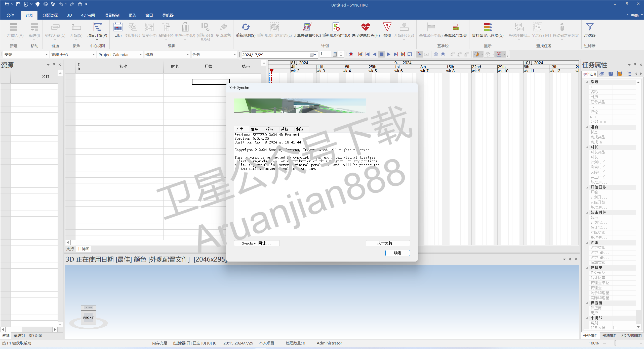Open the Project Calendar dropdown
The width and height of the screenshot is (644, 349).
141,55
